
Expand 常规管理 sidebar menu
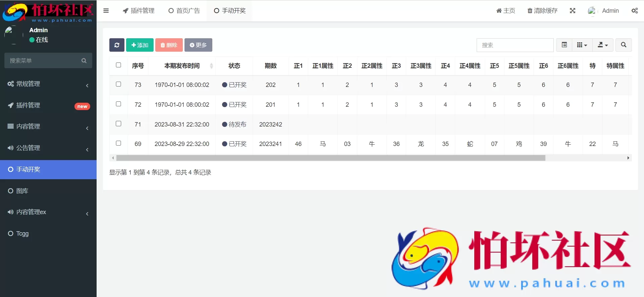[x=48, y=84]
